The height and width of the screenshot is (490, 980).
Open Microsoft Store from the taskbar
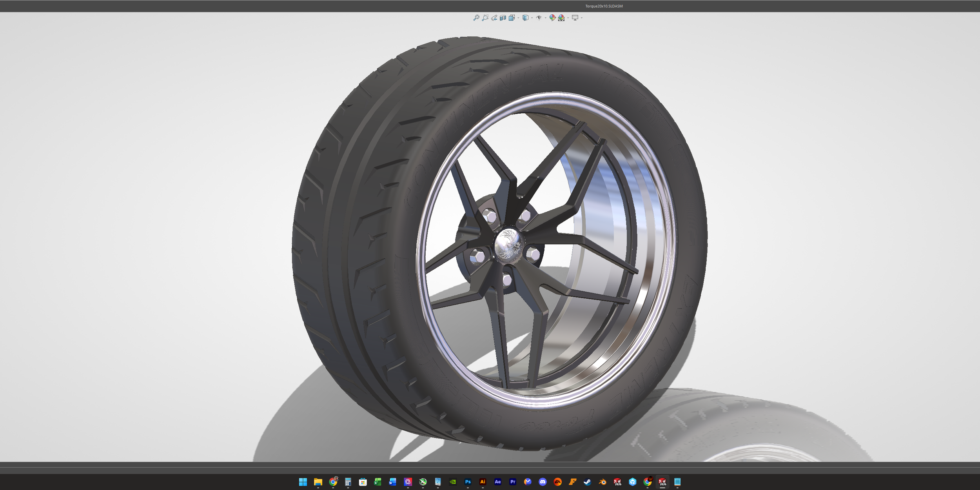click(x=363, y=482)
